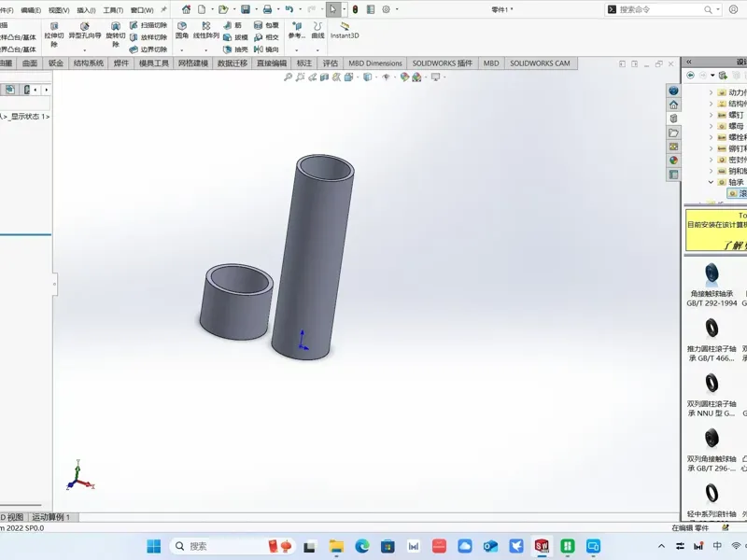Open the 工具(T) menu

tap(113, 10)
